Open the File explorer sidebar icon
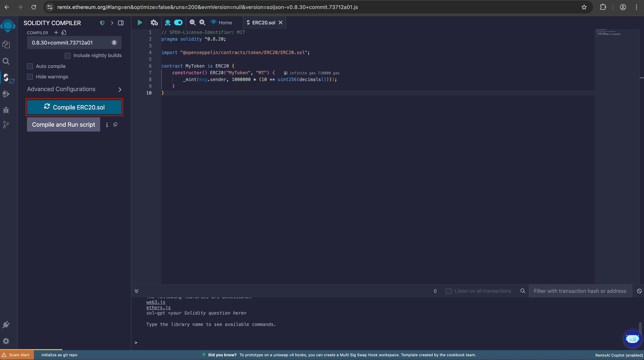Viewport: 644px width, 360px height. click(6, 45)
